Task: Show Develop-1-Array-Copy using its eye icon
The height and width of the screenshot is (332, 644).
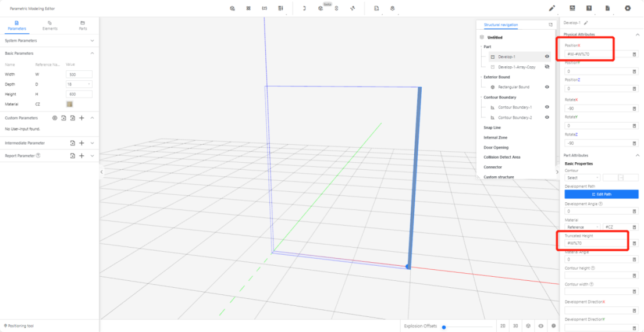Action: pyautogui.click(x=547, y=67)
